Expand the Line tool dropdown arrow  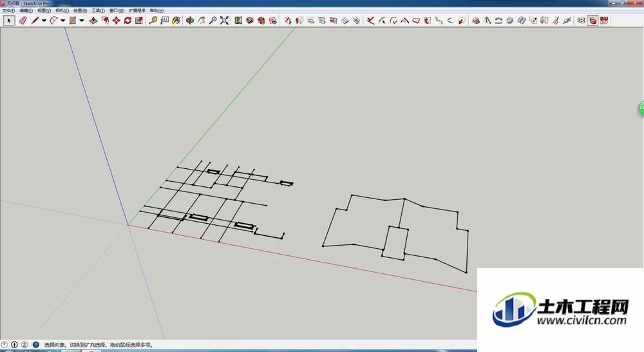[x=44, y=20]
